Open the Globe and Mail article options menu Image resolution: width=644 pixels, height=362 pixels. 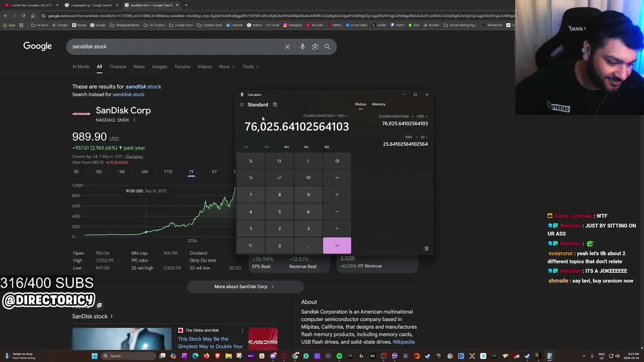242,330
